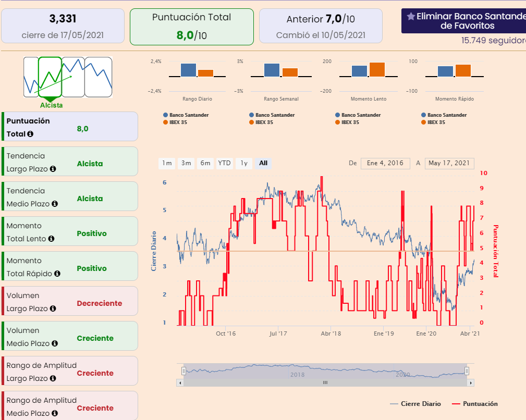526x420 pixels.
Task: Open info icon for Momento Total Lento
Action: pos(51,239)
